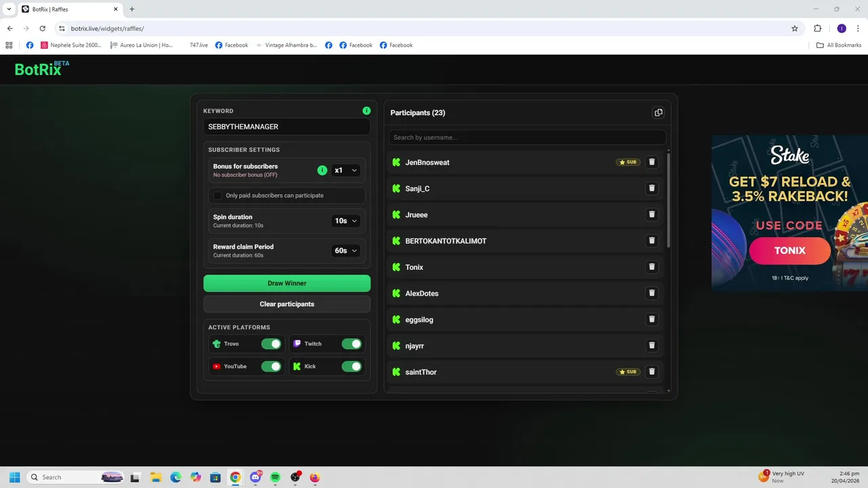Search participants by username field

[527, 138]
